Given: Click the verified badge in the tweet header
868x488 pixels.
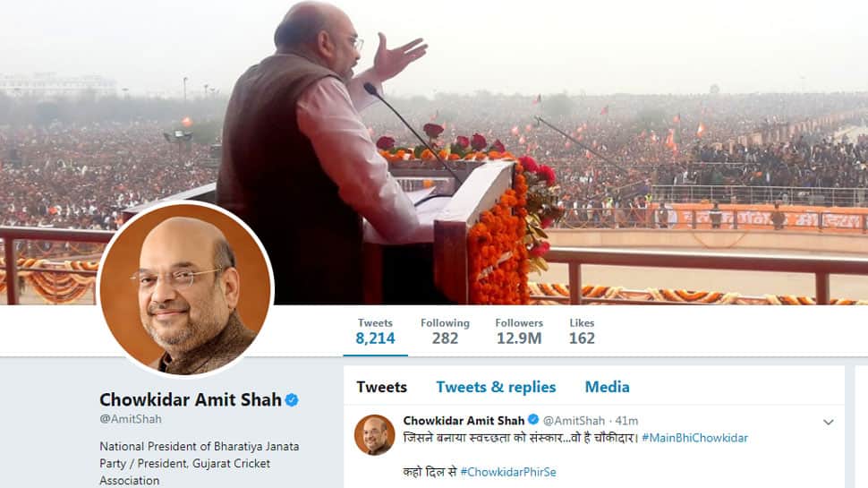Looking at the screenshot, I should pos(533,420).
